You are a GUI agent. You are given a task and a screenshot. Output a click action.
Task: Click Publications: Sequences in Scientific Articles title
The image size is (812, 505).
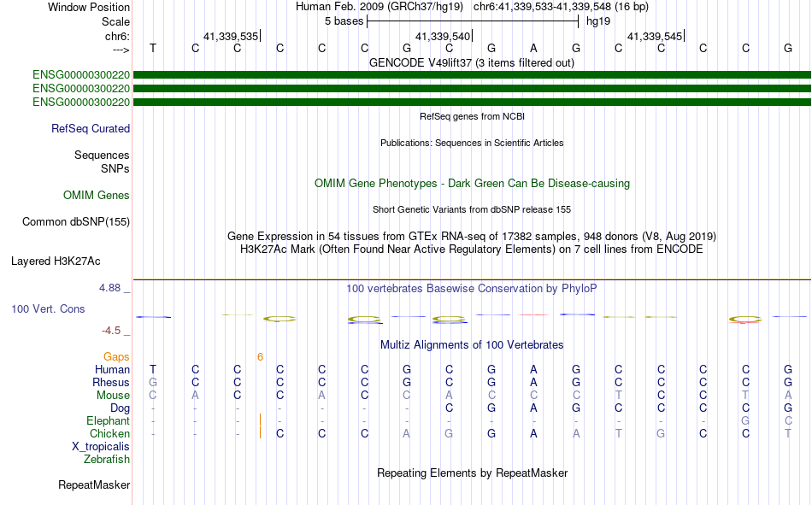[472, 143]
